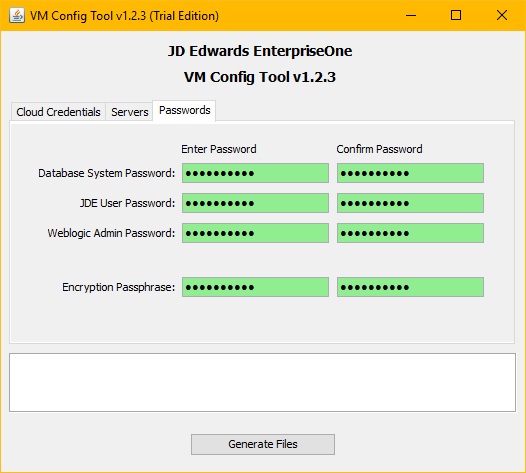526x473 pixels.
Task: Focus the JDE User Password entry field
Action: (x=255, y=203)
